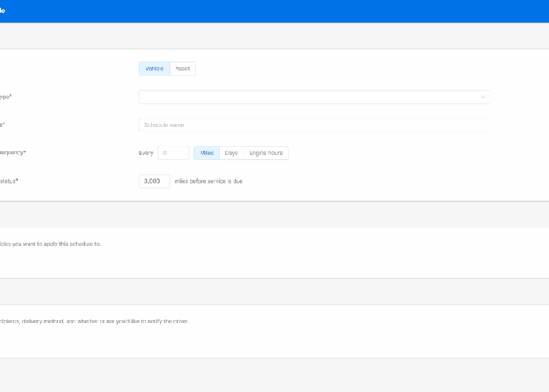Click the blue header bar title
The image size is (549, 392).
[3, 11]
